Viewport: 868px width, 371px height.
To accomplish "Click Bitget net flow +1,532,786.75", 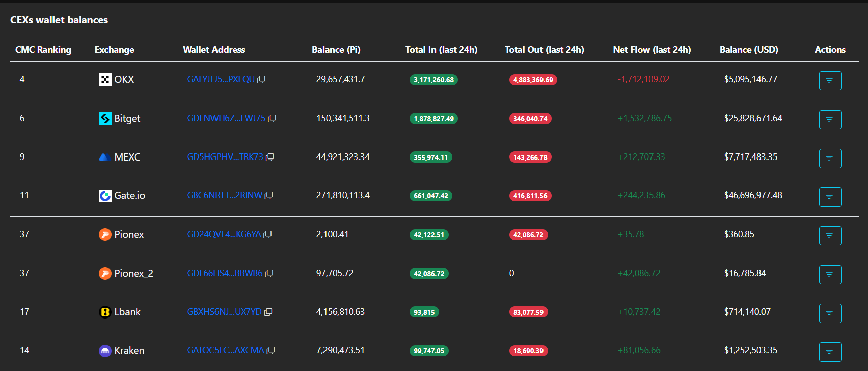I will [645, 118].
